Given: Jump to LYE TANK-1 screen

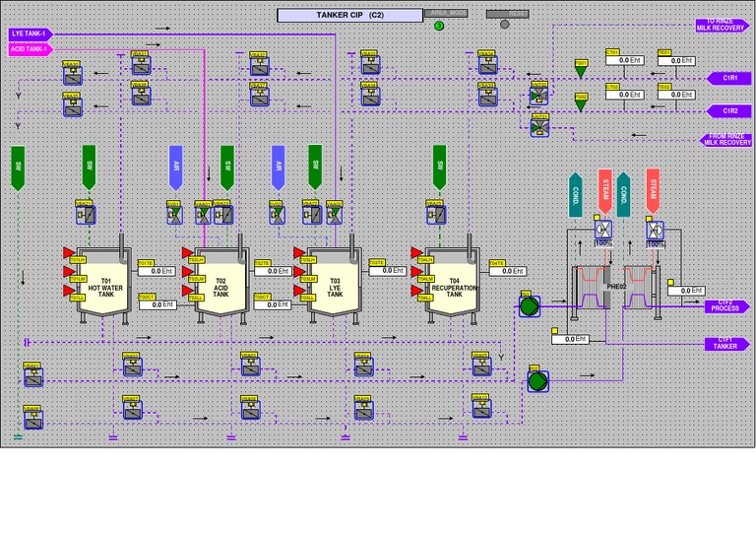Looking at the screenshot, I should tap(31, 34).
